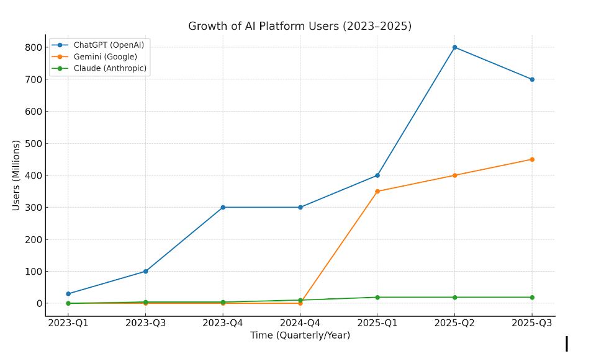The height and width of the screenshot is (364, 591).
Task: Select the Claude data point at 2025-Q2
Action: (x=454, y=298)
